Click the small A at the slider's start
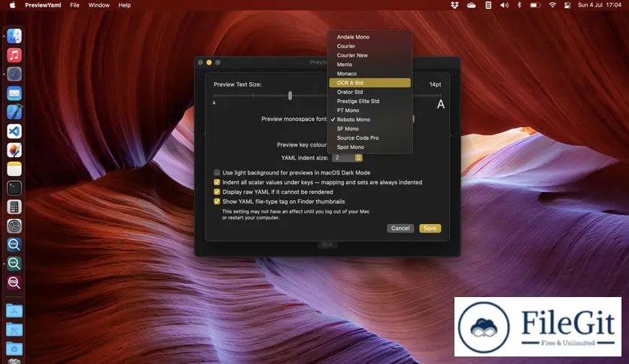The image size is (629, 364). (214, 103)
